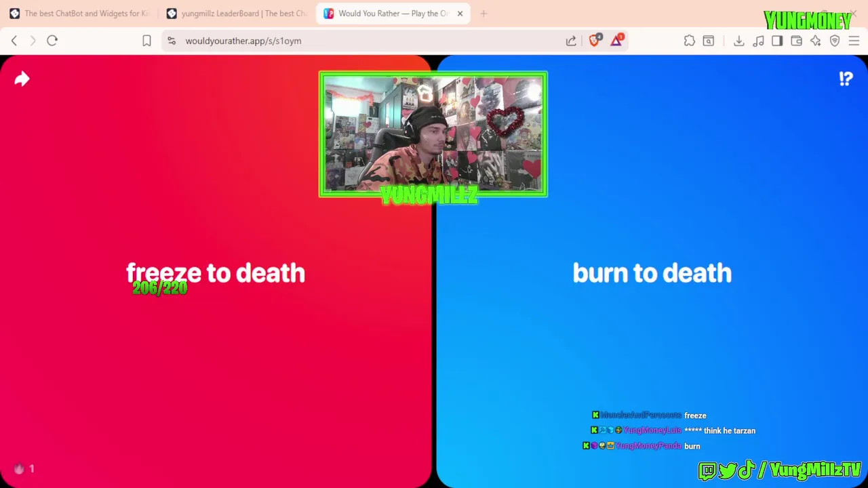868x488 pixels.
Task: Open the Brave Rewards triangle icon
Action: tap(616, 41)
